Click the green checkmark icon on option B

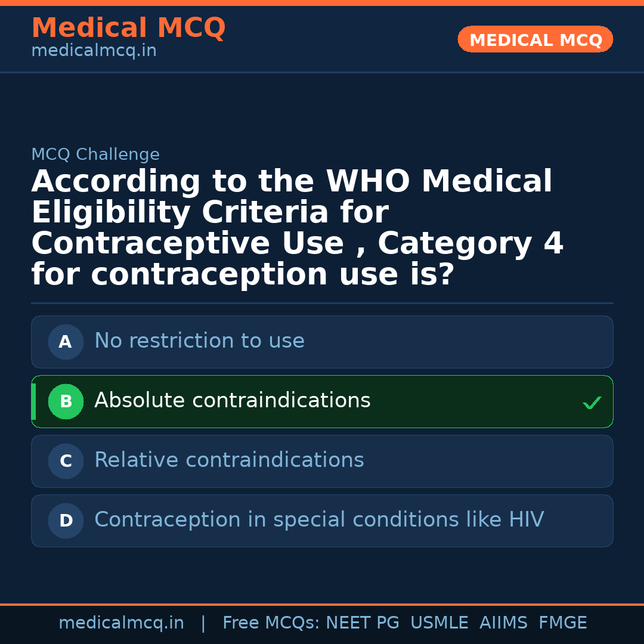(x=592, y=403)
